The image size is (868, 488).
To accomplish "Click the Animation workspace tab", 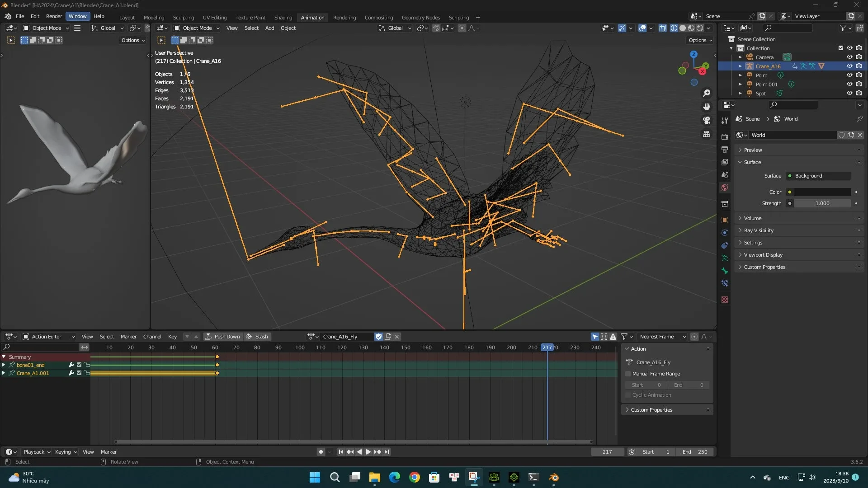I will coord(312,17).
